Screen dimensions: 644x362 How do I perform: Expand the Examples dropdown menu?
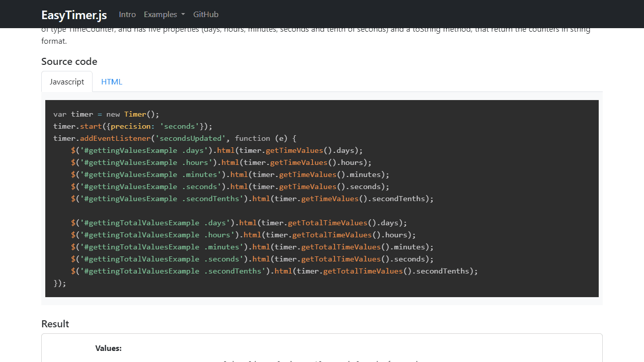(165, 15)
